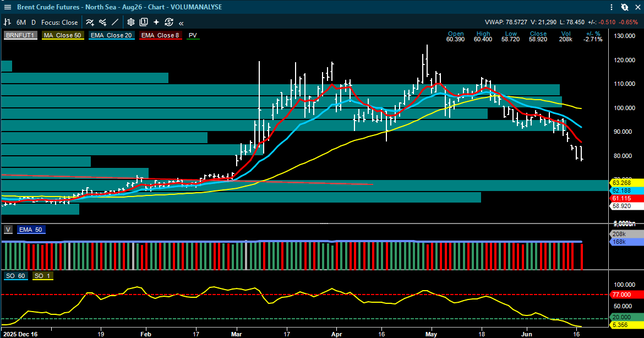Image resolution: width=644 pixels, height=338 pixels.
Task: Click the yellow 5.356 stochastic value tag
Action: pos(626,325)
